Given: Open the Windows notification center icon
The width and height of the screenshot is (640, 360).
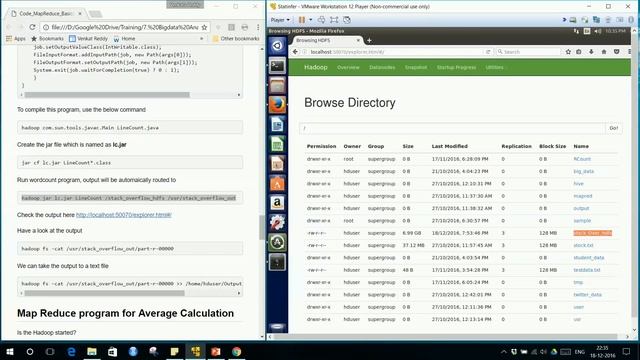Looking at the screenshot, I should (626, 351).
